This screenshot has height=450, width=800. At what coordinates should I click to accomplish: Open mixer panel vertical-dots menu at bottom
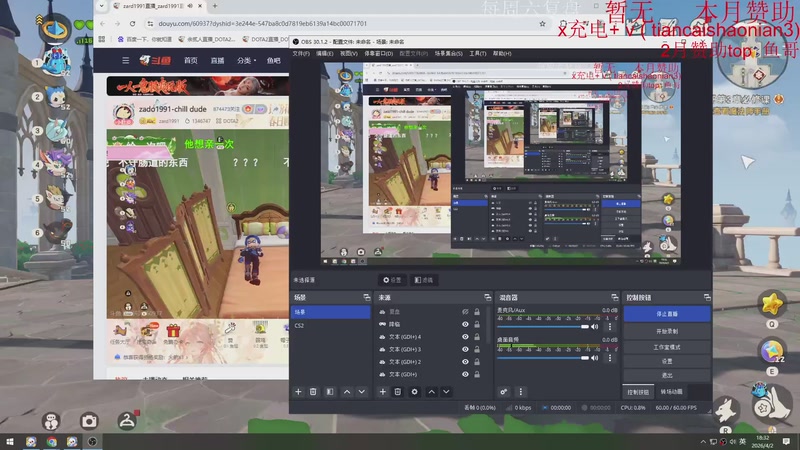point(520,392)
